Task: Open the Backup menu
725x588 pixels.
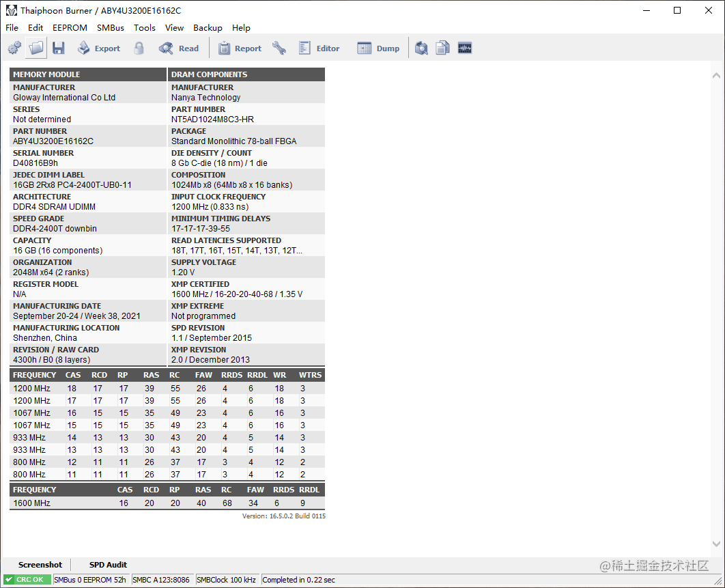Action: coord(208,28)
